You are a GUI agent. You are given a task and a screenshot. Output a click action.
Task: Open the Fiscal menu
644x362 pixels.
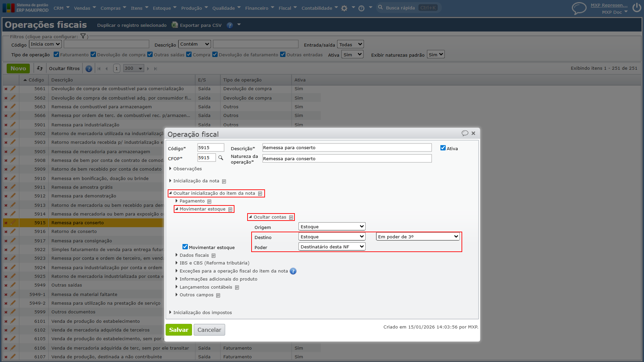(287, 8)
